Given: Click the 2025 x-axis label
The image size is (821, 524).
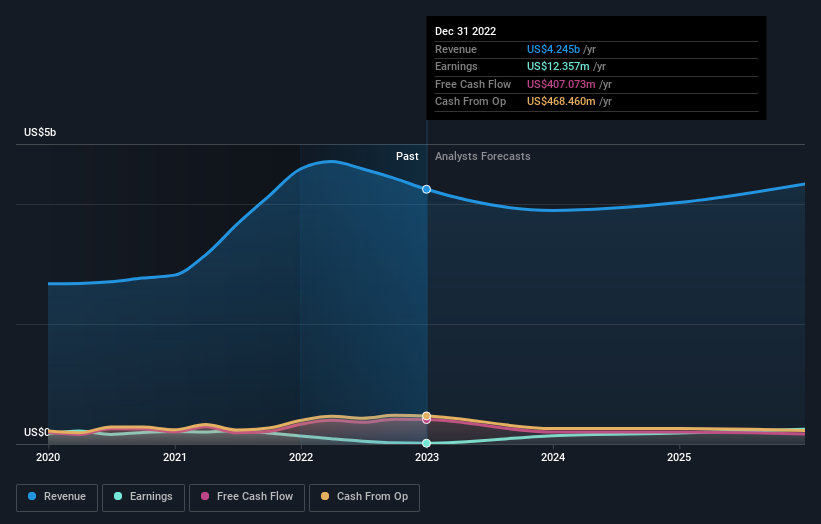Looking at the screenshot, I should point(679,458).
